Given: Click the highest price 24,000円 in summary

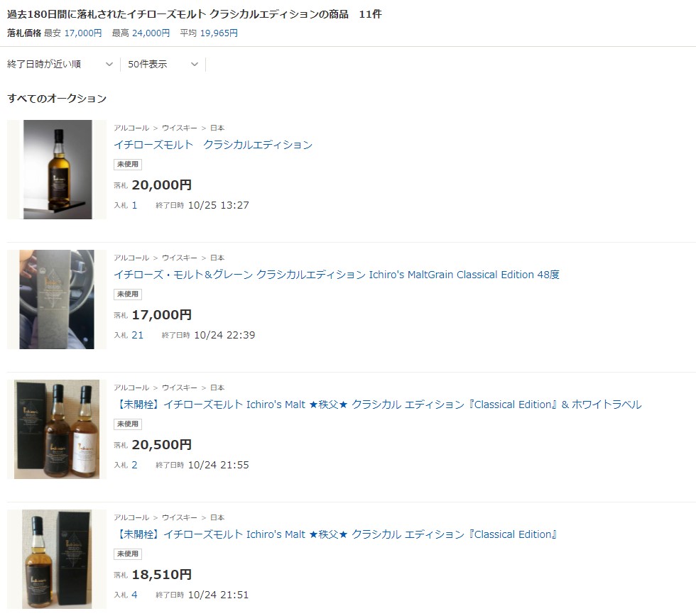Looking at the screenshot, I should point(151,33).
